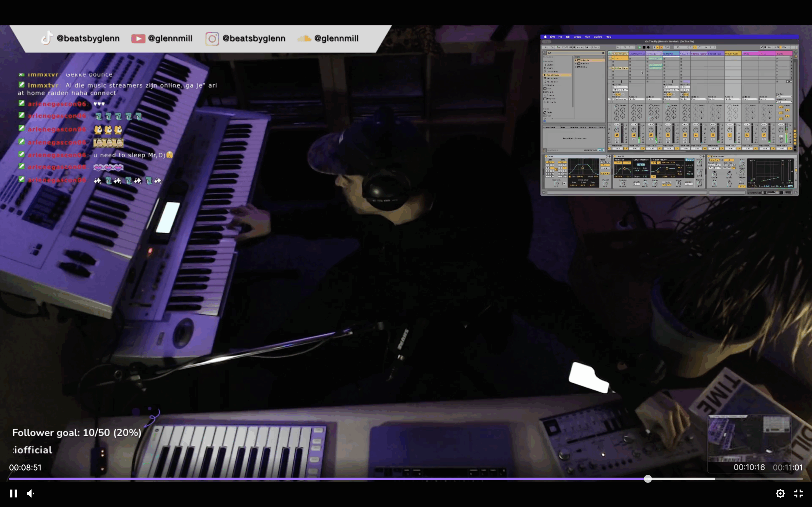Mute the video player volume
The image size is (812, 507).
(30, 493)
